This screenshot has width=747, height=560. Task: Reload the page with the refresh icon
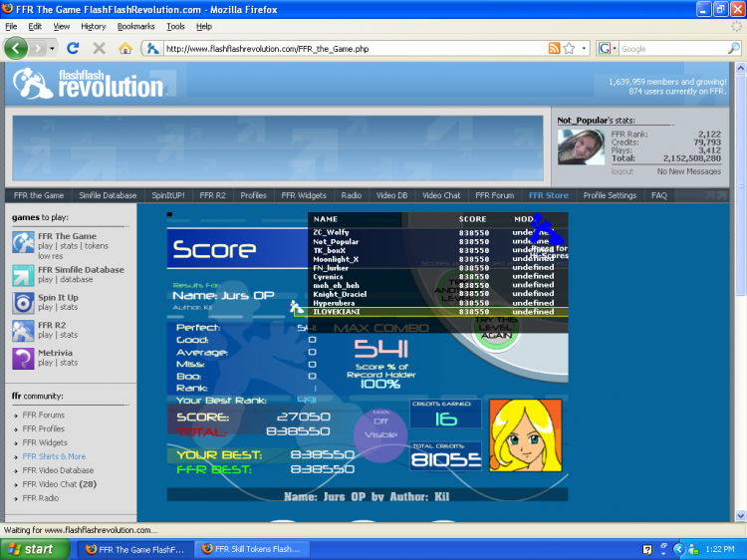(73, 48)
